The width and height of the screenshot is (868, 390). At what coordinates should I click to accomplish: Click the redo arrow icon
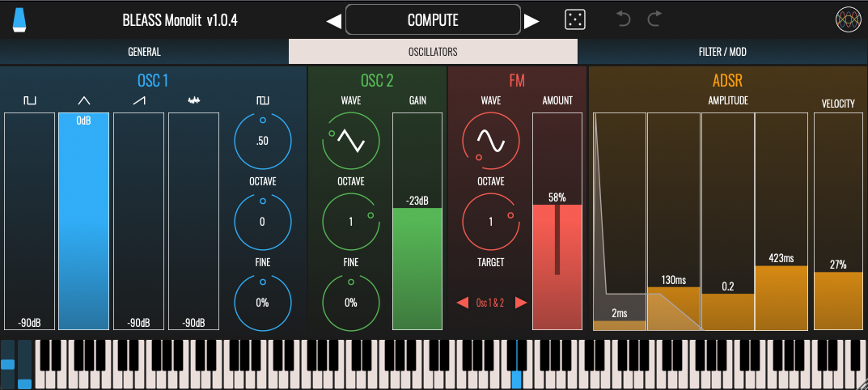pos(654,20)
